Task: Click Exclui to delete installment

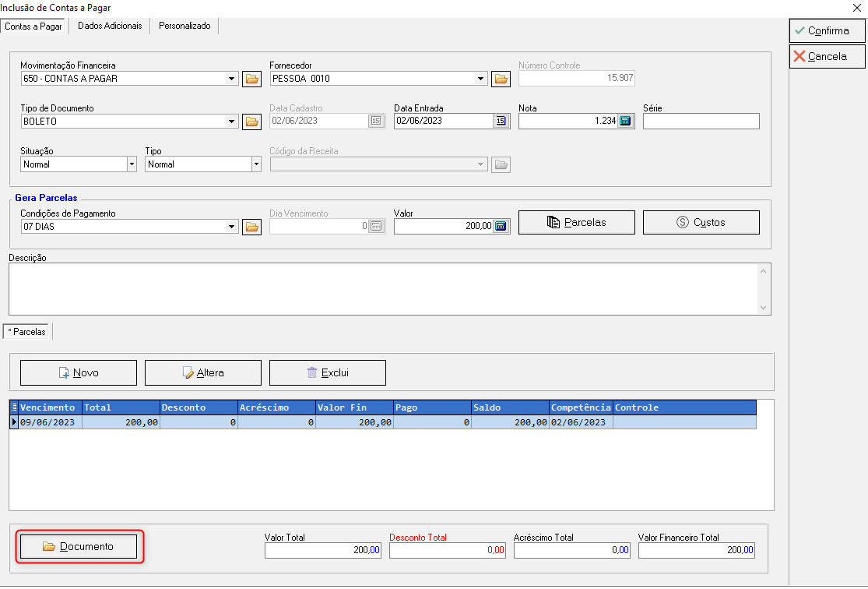Action: tap(328, 373)
